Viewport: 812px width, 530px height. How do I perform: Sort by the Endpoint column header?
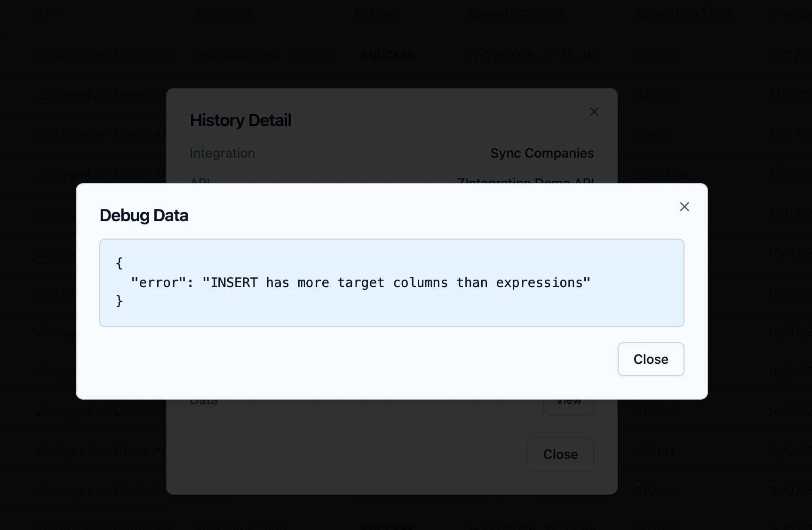point(223,13)
